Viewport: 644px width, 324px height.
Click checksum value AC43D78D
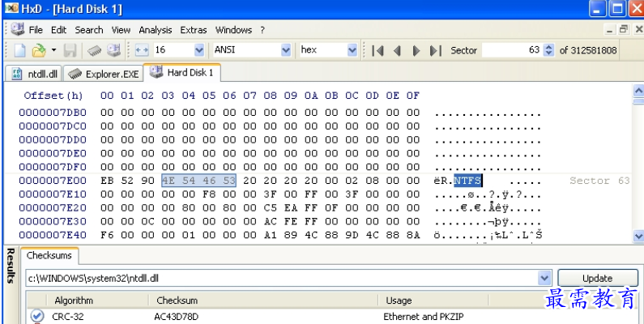click(x=177, y=317)
